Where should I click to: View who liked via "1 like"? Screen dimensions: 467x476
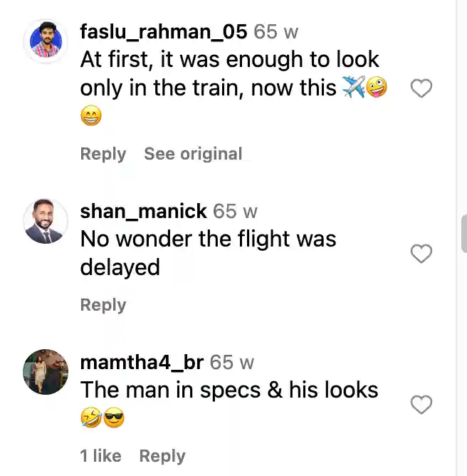[x=100, y=456]
